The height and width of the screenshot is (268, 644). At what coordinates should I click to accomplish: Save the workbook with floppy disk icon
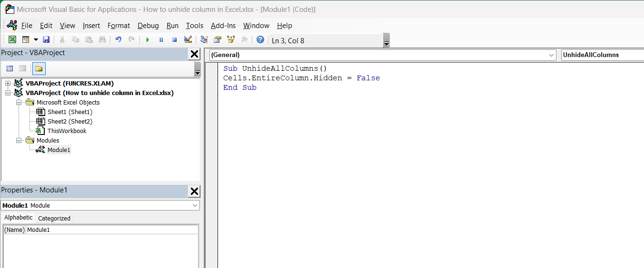tap(46, 40)
